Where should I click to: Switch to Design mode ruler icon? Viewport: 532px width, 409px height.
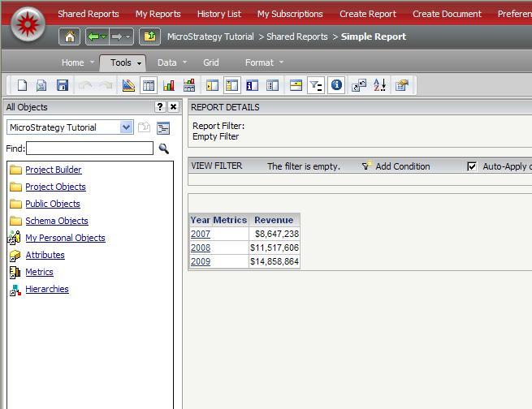tap(128, 85)
